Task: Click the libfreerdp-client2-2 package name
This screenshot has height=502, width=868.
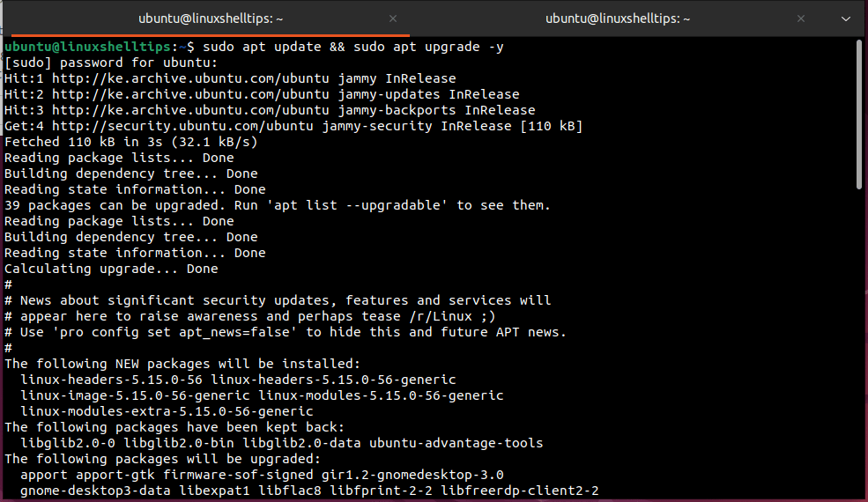Action: pyautogui.click(x=519, y=491)
